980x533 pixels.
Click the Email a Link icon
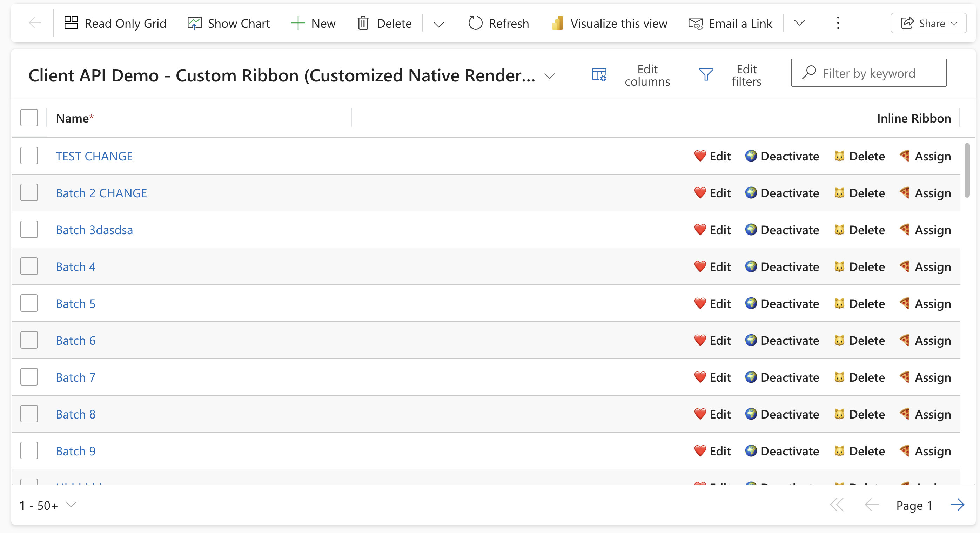coord(696,23)
